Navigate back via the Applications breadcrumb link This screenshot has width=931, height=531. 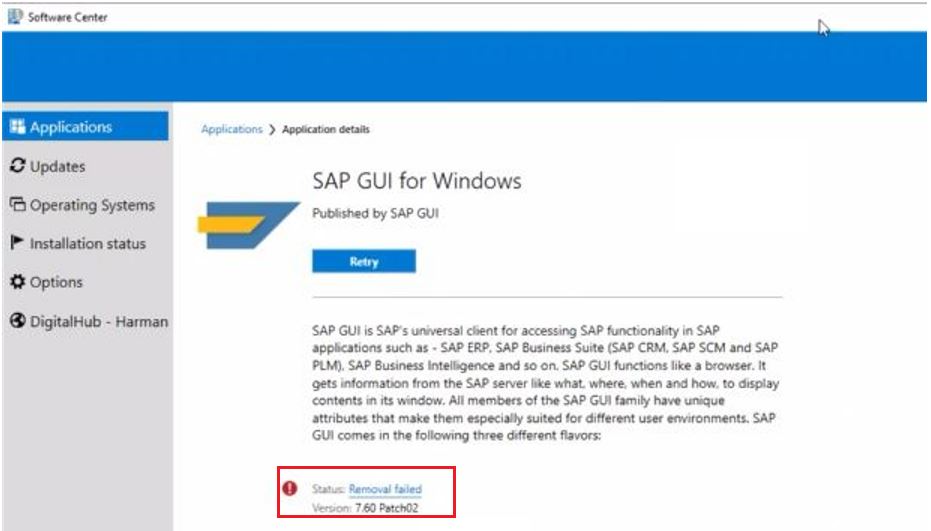pyautogui.click(x=231, y=130)
